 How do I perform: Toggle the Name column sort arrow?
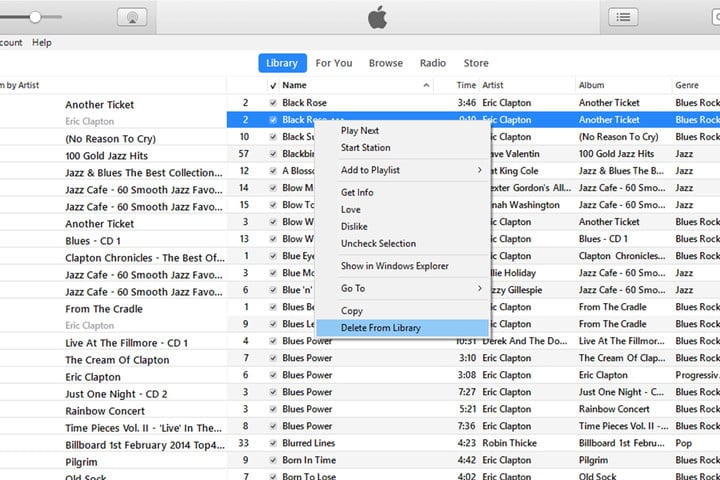[x=426, y=85]
